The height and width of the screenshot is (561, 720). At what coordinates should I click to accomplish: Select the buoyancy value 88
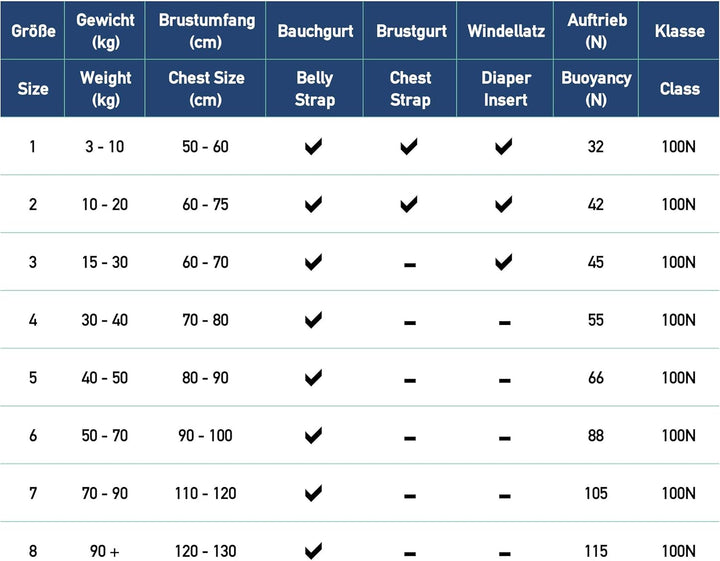click(x=596, y=435)
